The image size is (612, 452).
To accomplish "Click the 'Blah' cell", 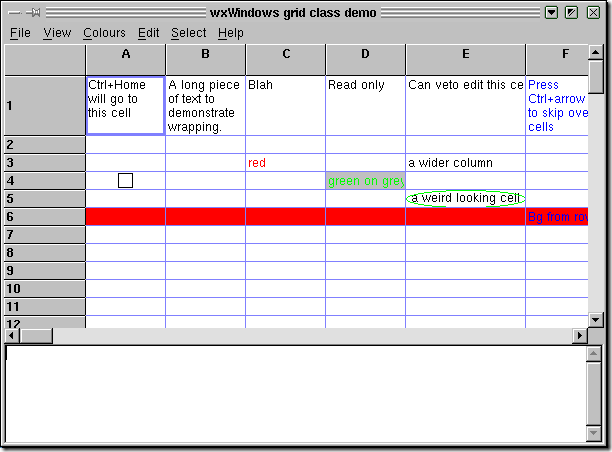I will click(x=286, y=106).
